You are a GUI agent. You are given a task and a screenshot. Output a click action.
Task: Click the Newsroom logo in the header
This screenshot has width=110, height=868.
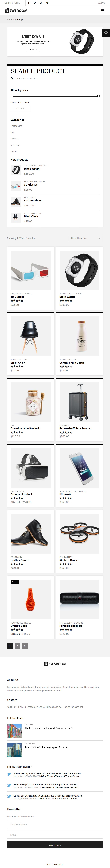tap(16, 11)
